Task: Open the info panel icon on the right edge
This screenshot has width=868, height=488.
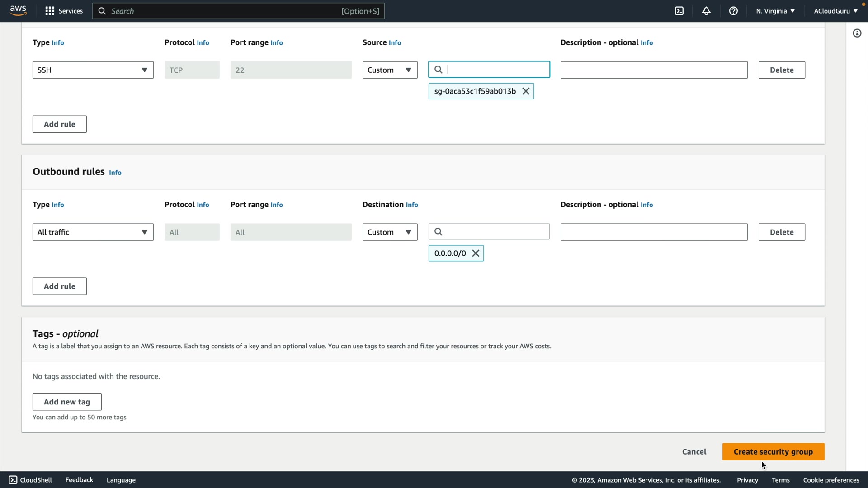Action: coord(857,33)
